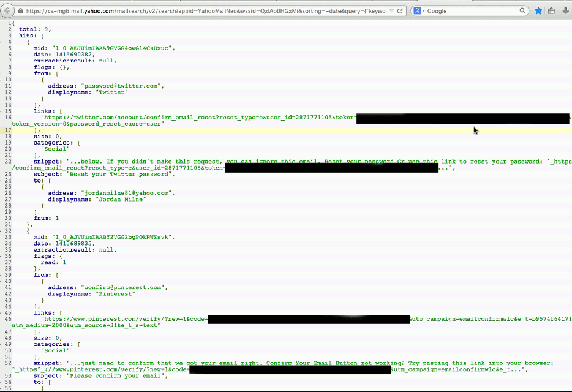Select the "fnum: 1" line

pyautogui.click(x=46, y=218)
